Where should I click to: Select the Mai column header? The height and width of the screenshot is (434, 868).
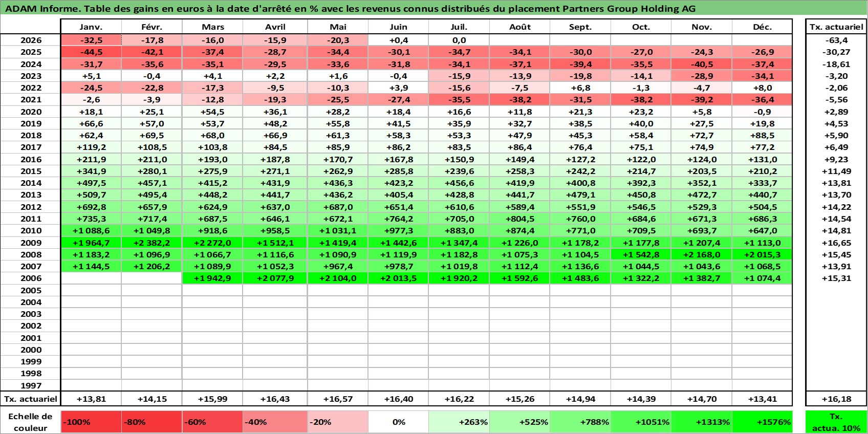(338, 27)
